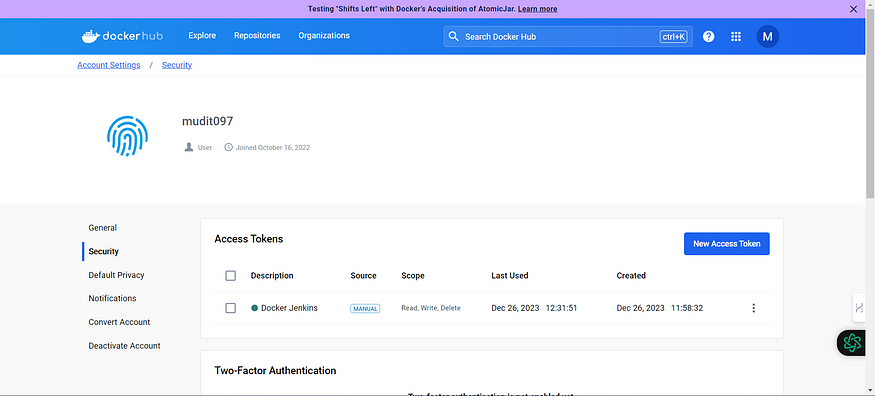Image resolution: width=875 pixels, height=396 pixels.
Task: Open Convert Account section
Action: point(119,322)
